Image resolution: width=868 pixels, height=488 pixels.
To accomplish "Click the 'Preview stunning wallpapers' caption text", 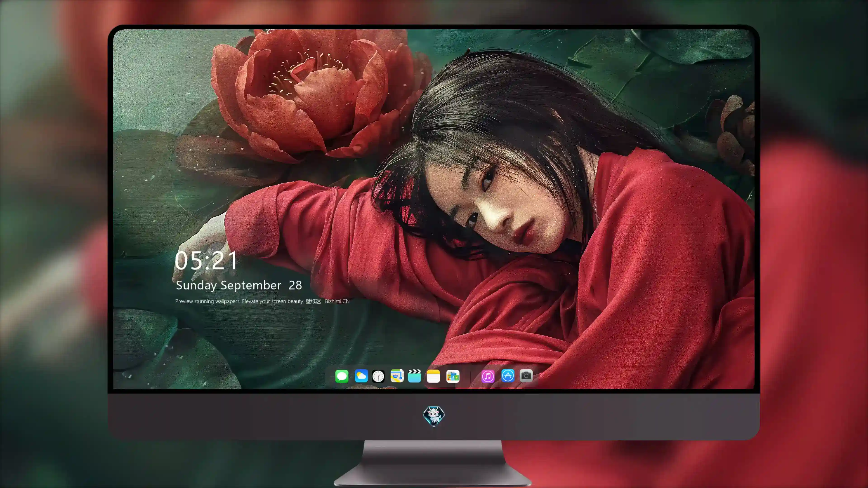I will [262, 301].
